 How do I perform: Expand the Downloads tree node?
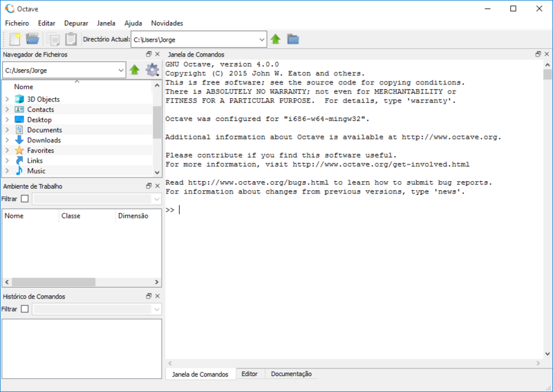7,140
